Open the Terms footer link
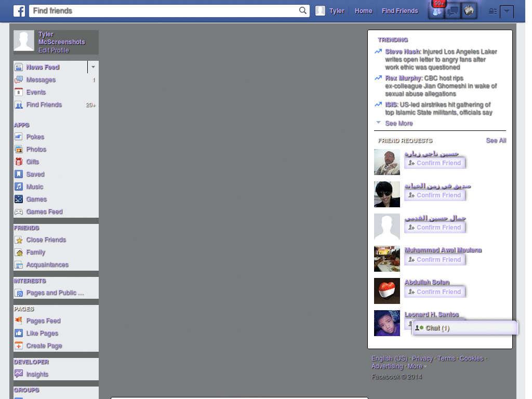Screen dimensions: 532x399 tap(446, 358)
